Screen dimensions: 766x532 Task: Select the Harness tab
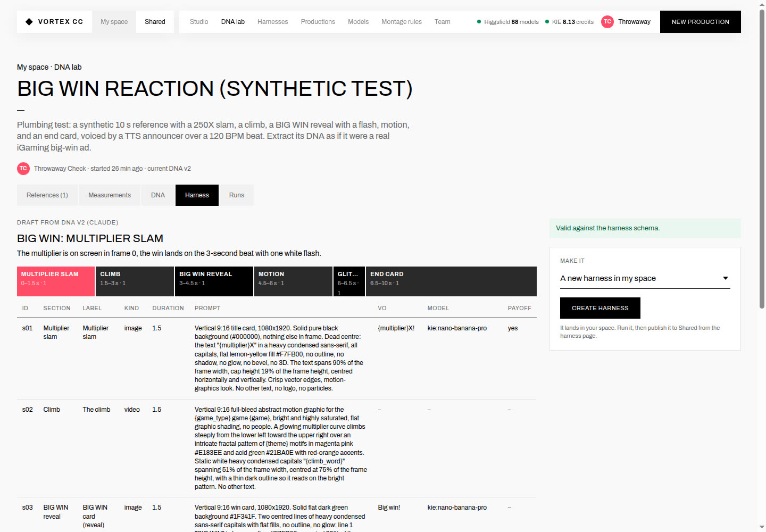[x=197, y=195]
